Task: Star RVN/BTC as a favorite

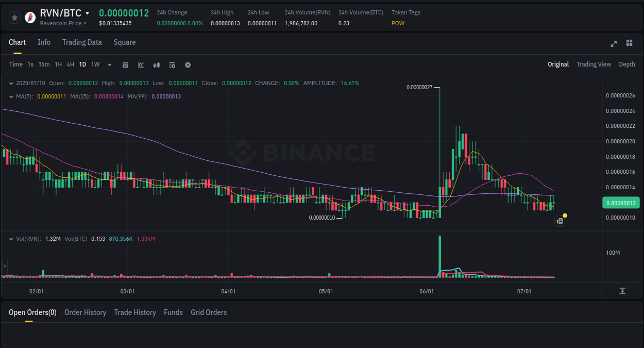Action: (x=14, y=17)
